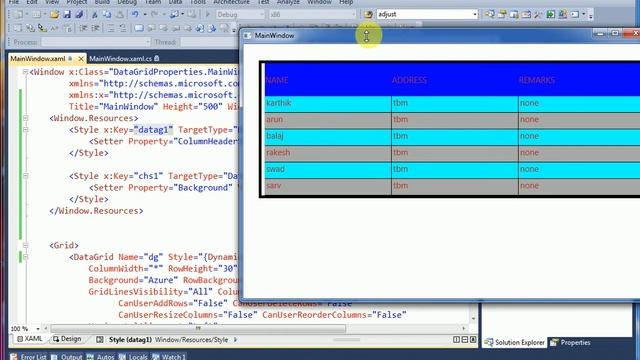
Task: Open the 100 % zoom dropdown
Action: tap(38, 329)
